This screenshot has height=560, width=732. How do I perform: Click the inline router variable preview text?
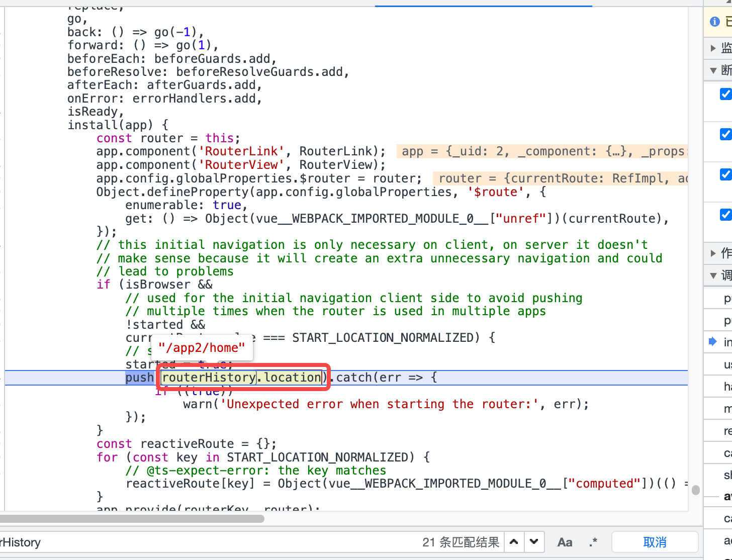(x=553, y=178)
